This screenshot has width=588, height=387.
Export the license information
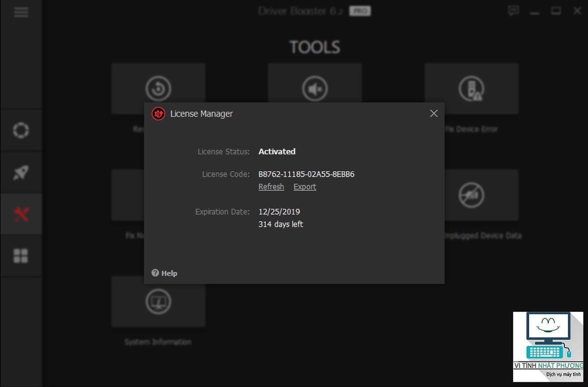tap(305, 187)
